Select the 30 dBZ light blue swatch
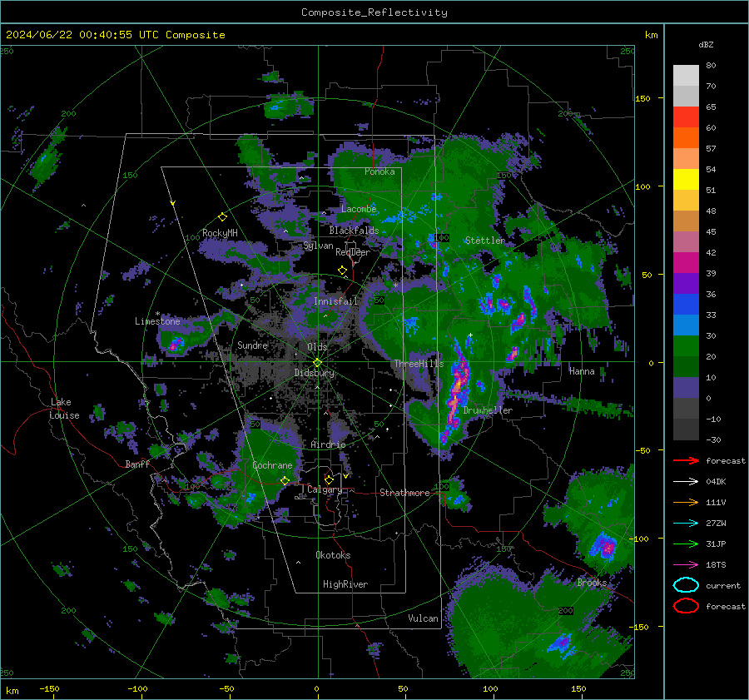749x700 pixels. [686, 325]
